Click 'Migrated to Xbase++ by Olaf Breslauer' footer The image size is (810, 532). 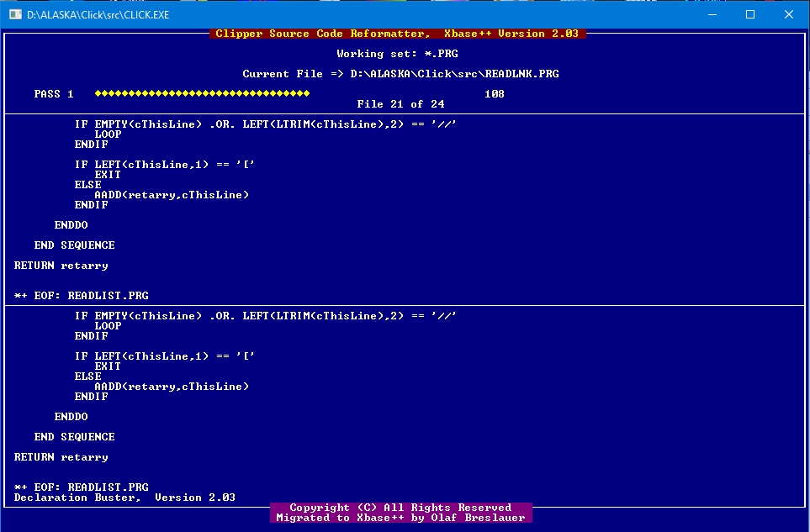(400, 518)
